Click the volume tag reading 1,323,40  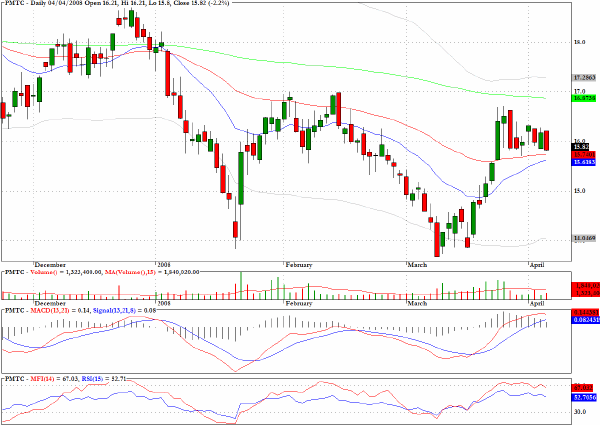[x=585, y=293]
